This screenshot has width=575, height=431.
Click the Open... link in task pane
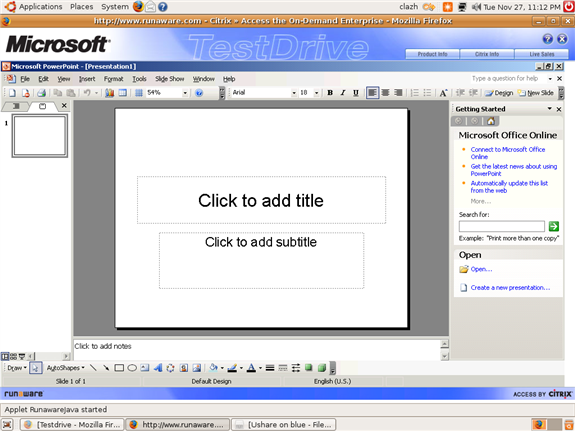[481, 269]
